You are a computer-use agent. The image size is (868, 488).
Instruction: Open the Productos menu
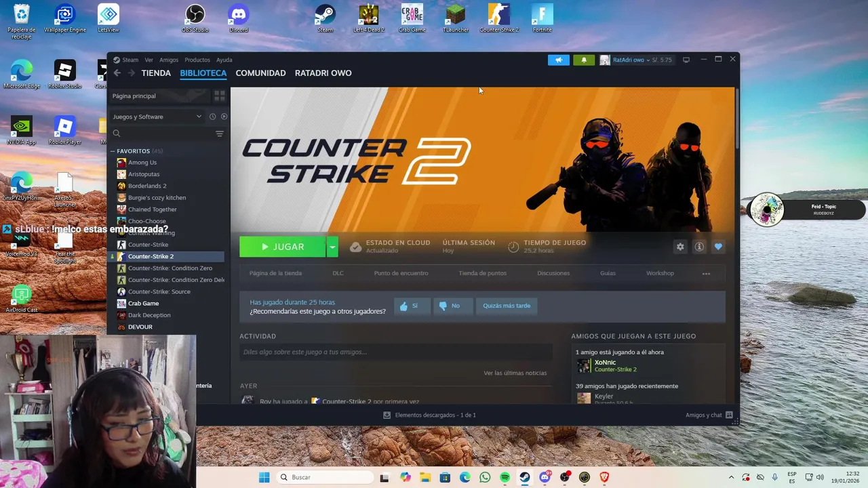(197, 60)
